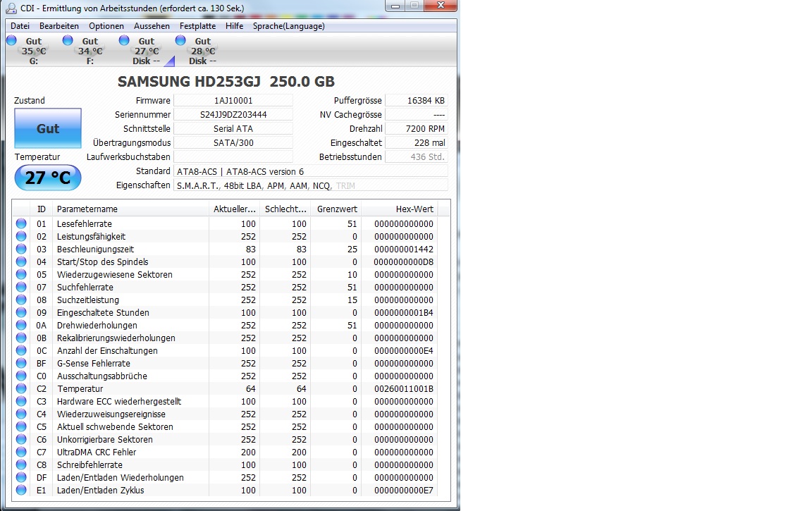Open the Hilfe menu
Viewport: 812px width, 511px height.
234,26
